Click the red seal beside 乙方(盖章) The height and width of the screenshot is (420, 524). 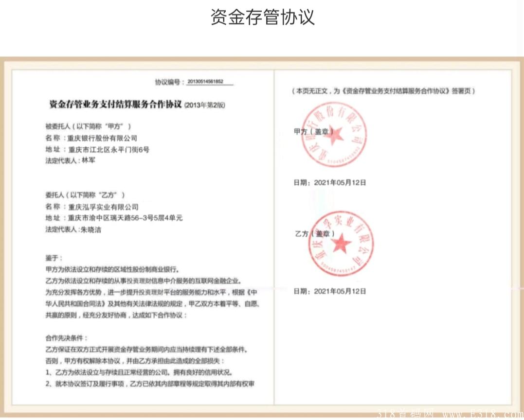tap(340, 244)
